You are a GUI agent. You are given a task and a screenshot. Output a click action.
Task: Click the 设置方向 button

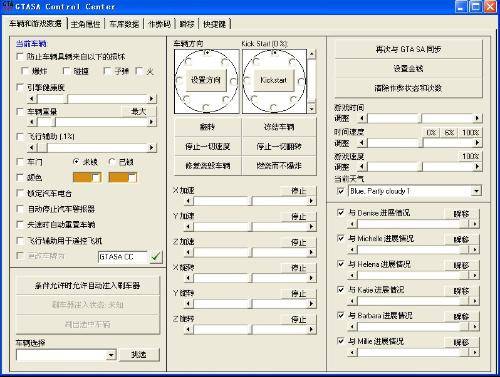206,80
